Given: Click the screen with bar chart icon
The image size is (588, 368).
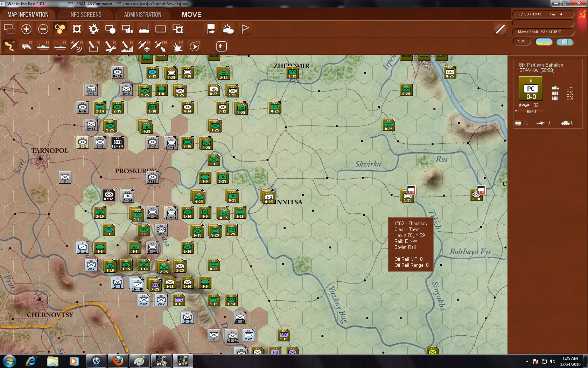Looking at the screenshot, I should (127, 29).
